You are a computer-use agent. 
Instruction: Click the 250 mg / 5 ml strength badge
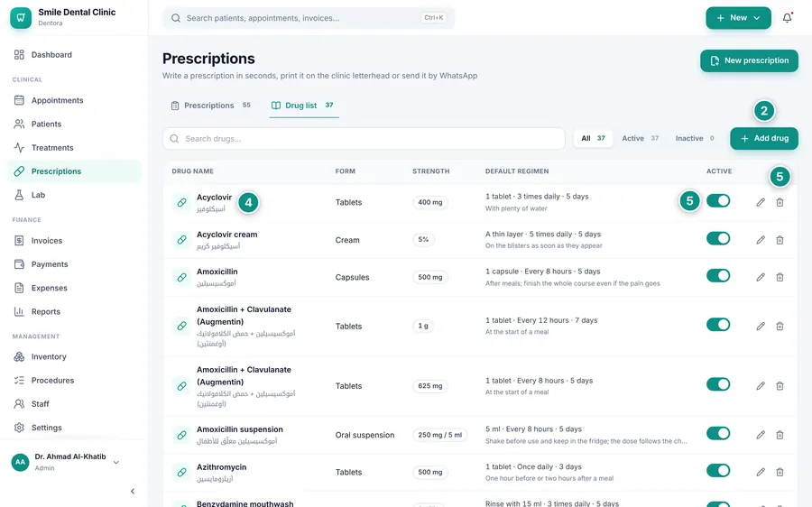(439, 435)
